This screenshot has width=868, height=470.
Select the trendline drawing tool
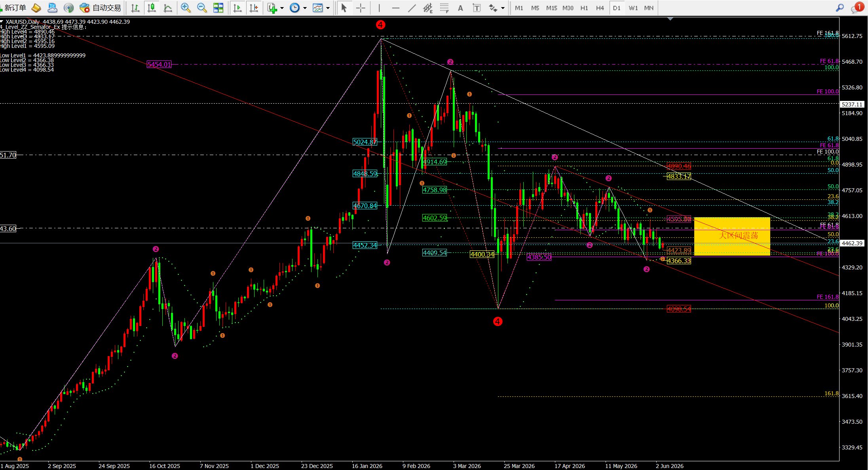412,8
